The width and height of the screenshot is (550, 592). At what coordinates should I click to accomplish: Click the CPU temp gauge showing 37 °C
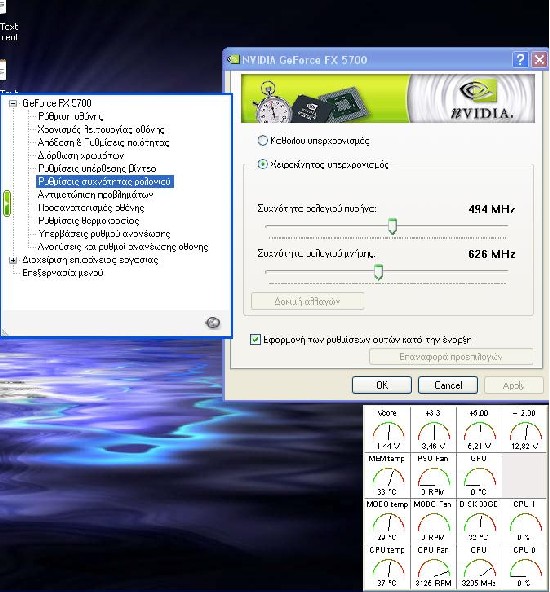pos(388,566)
